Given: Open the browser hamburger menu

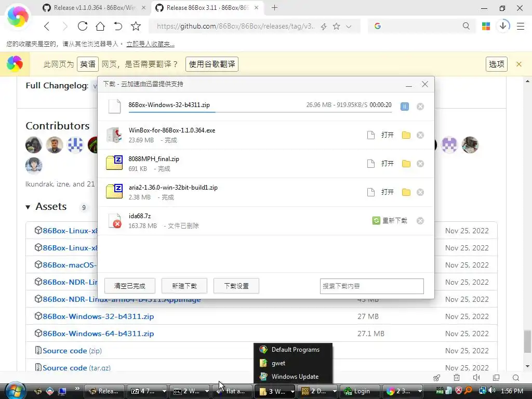Looking at the screenshot, I should pos(521,26).
